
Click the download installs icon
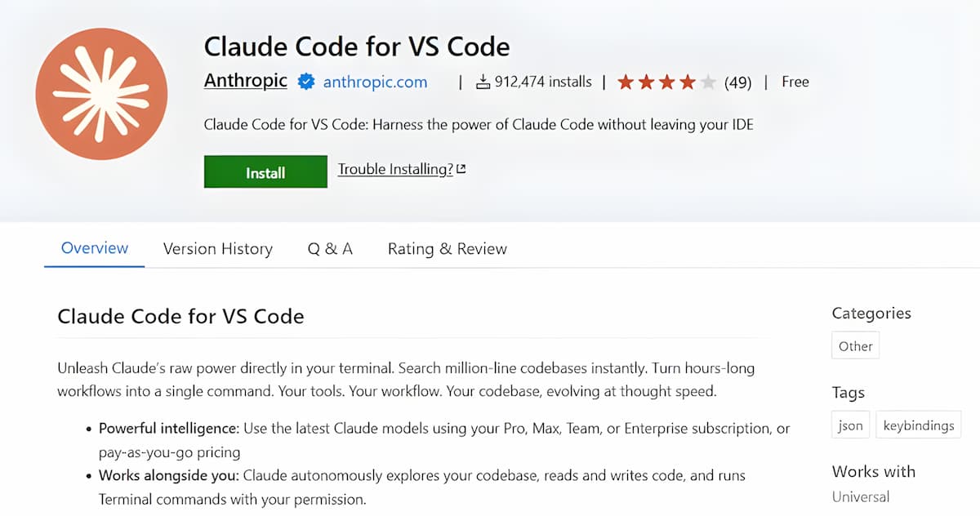pyautogui.click(x=483, y=82)
